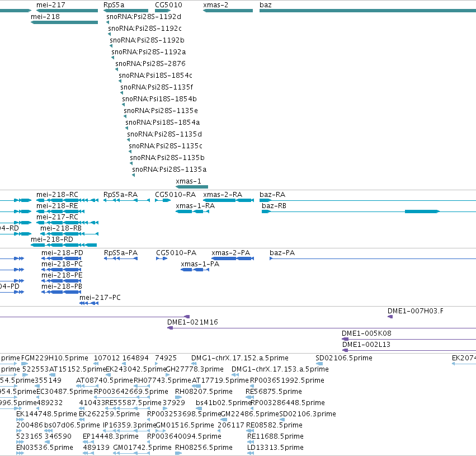Select the mei-217-PC protein

coord(89,303)
